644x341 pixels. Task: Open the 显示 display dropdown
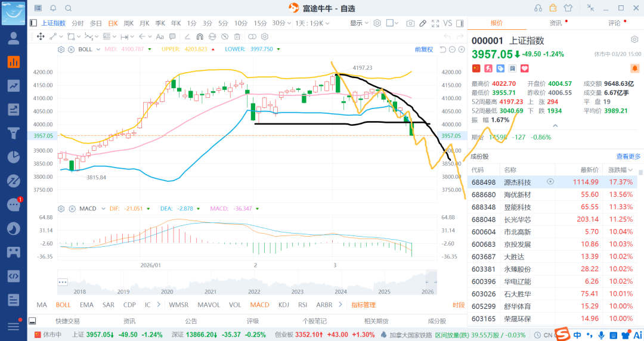[x=359, y=23]
